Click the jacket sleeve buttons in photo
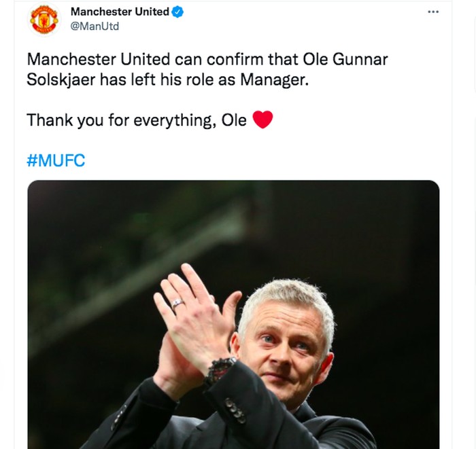The image size is (476, 449). click(236, 411)
